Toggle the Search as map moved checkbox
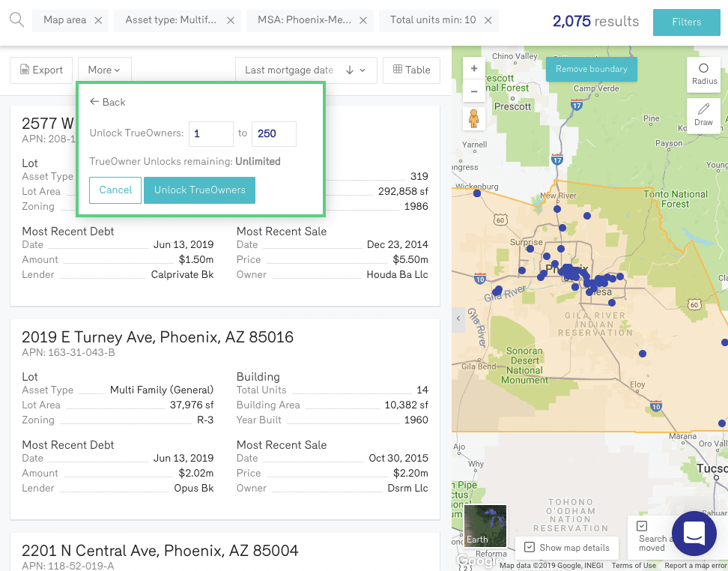The width and height of the screenshot is (728, 571). pyautogui.click(x=642, y=526)
